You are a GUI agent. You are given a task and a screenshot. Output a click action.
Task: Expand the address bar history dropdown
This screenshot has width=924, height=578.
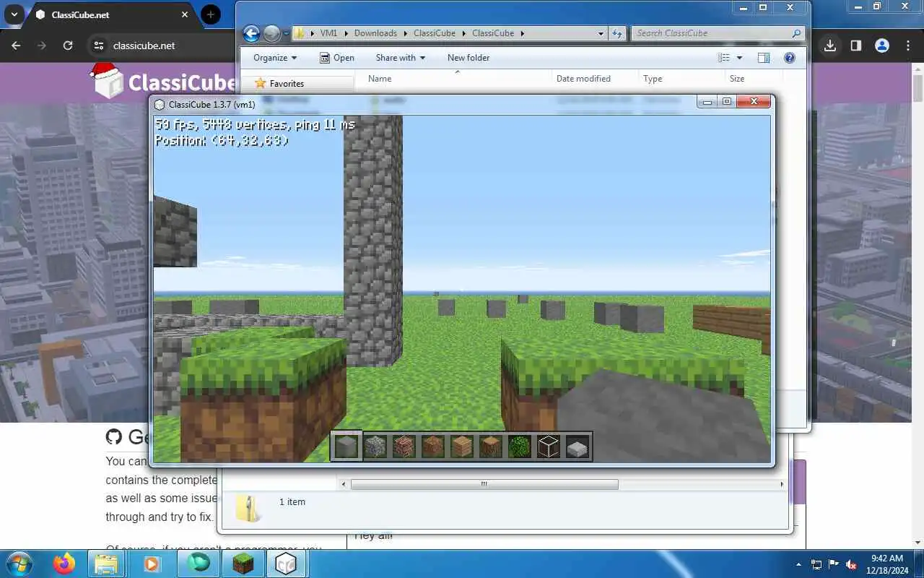coord(601,33)
